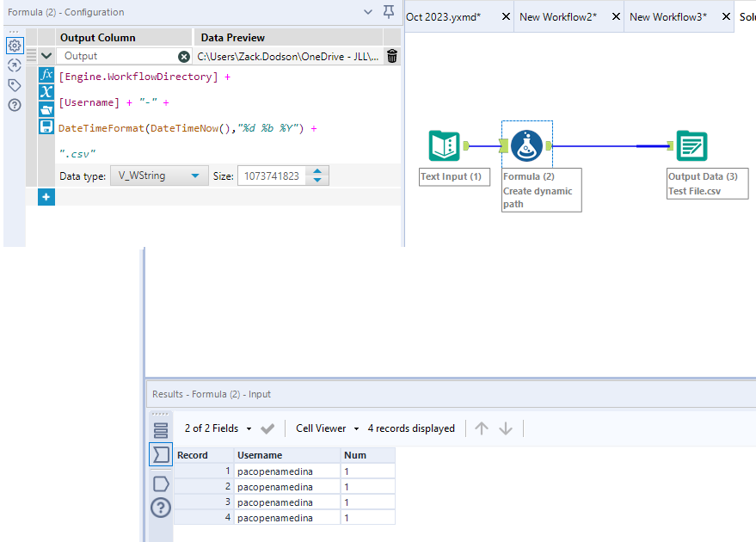The width and height of the screenshot is (756, 542).
Task: Select the Text Input (1) tool
Action: 445,145
